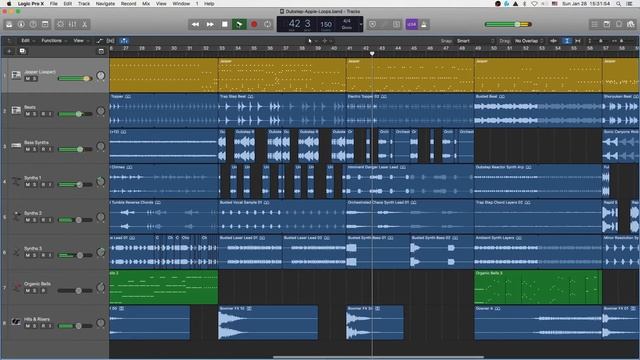
Task: Record-enable the Synths 1 track
Action: coord(43,185)
